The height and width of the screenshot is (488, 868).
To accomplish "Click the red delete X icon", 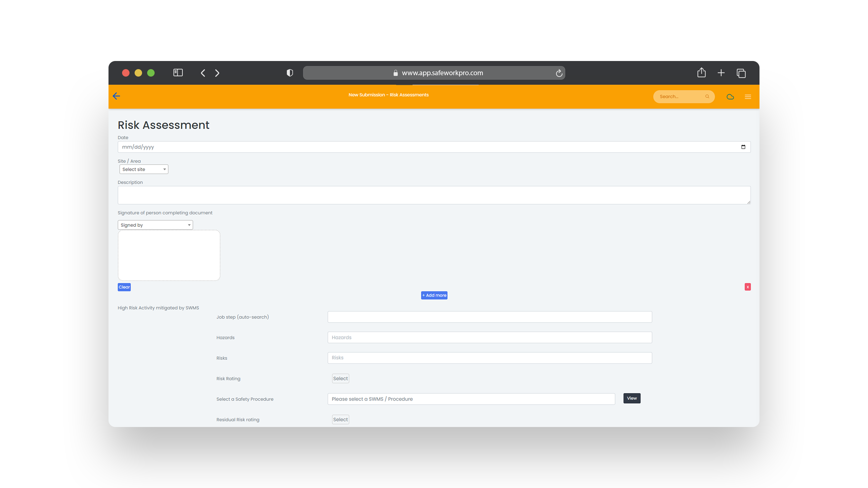I will pyautogui.click(x=748, y=287).
